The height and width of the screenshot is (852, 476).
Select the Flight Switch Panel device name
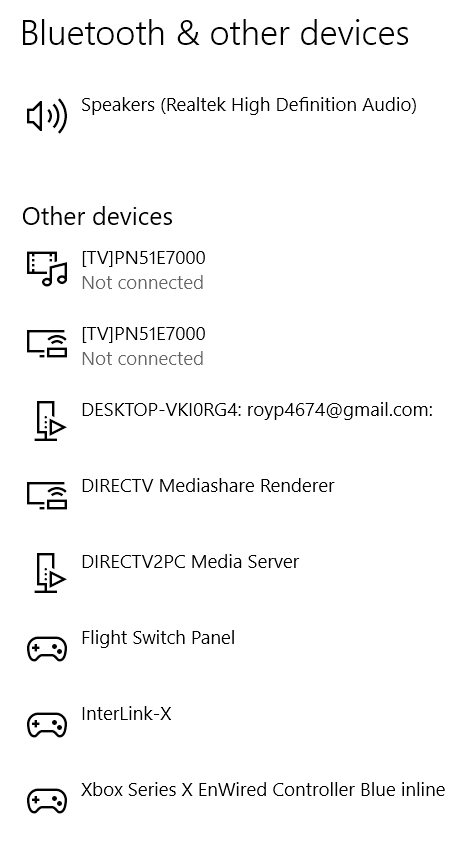(x=158, y=638)
